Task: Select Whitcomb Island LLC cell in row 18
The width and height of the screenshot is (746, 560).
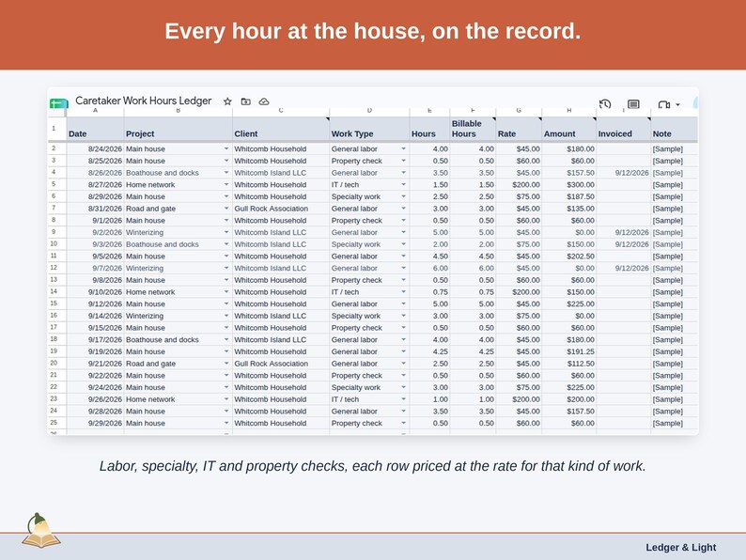Action: click(x=281, y=340)
